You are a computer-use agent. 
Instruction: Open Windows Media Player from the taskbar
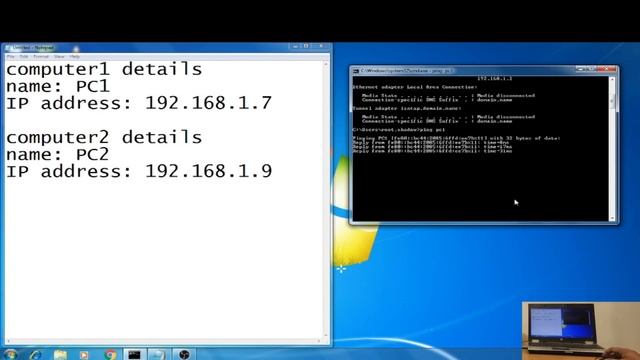coord(85,355)
